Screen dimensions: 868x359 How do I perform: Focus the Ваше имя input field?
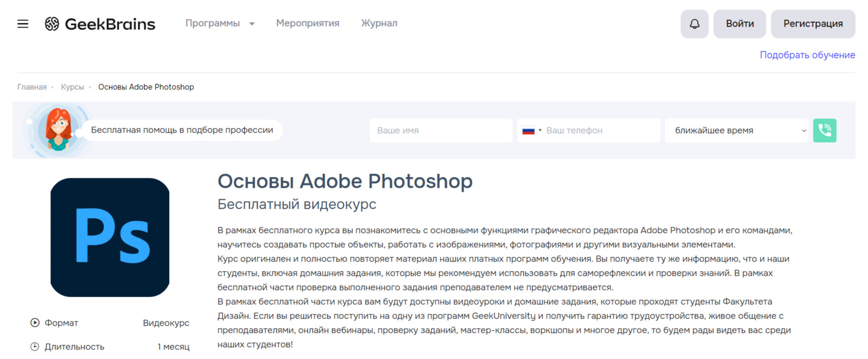[441, 130]
